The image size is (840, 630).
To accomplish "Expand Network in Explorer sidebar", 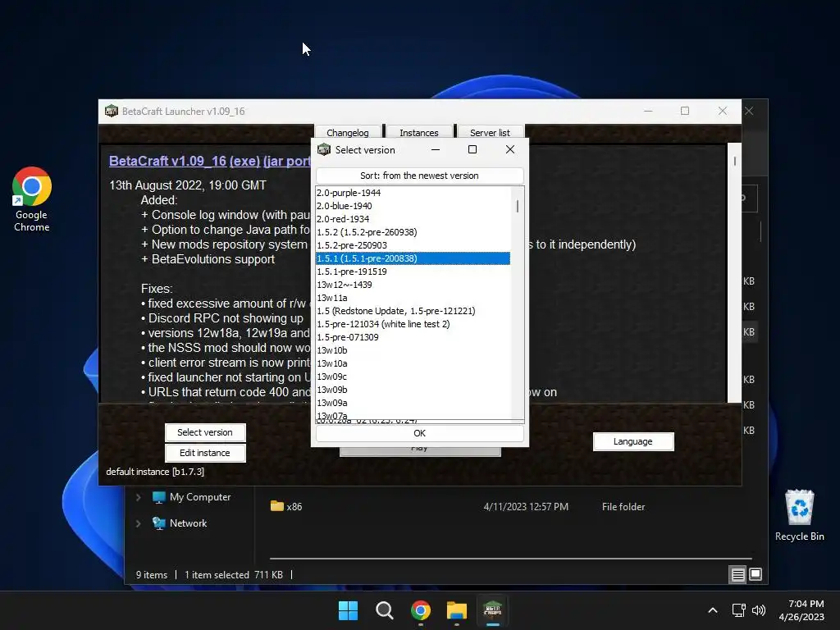I will pos(138,523).
